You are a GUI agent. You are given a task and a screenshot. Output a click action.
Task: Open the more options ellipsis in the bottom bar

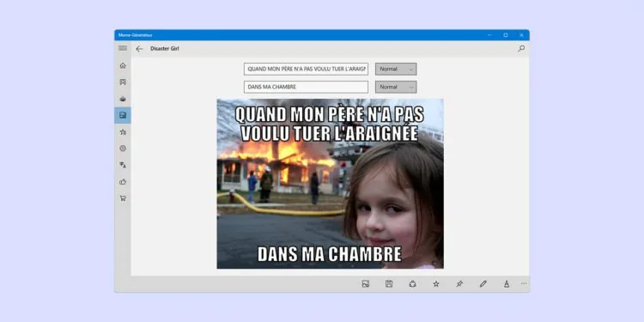524,284
